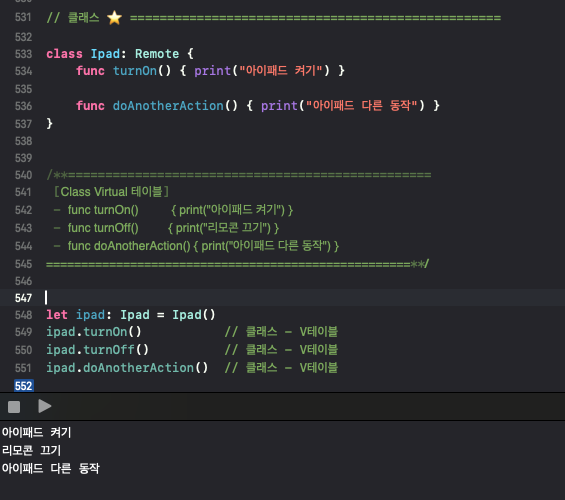Click first console output '아이패드 켜기'
This screenshot has height=500, width=565.
click(36, 432)
